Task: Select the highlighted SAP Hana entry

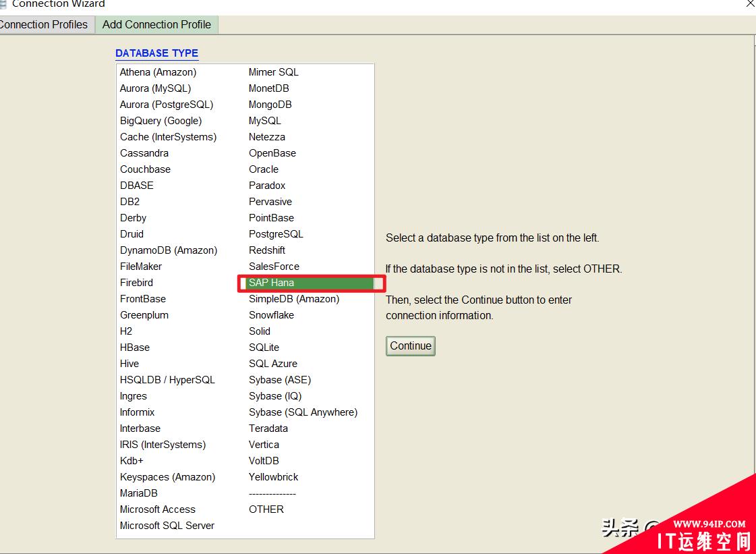Action: pos(311,283)
